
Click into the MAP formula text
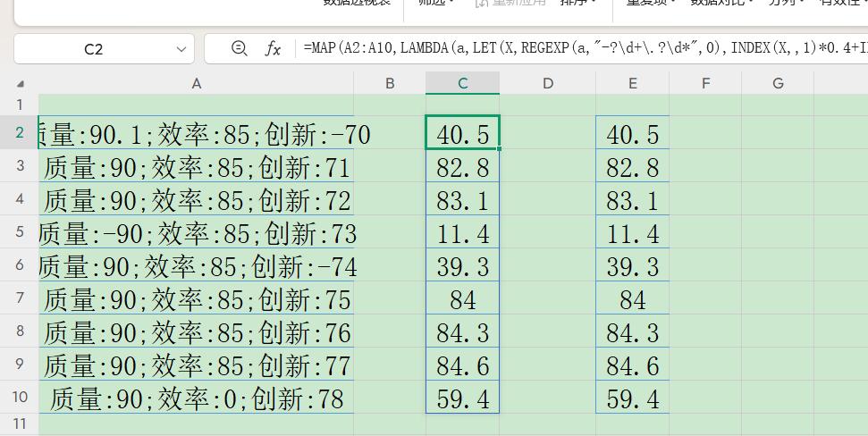pos(586,48)
